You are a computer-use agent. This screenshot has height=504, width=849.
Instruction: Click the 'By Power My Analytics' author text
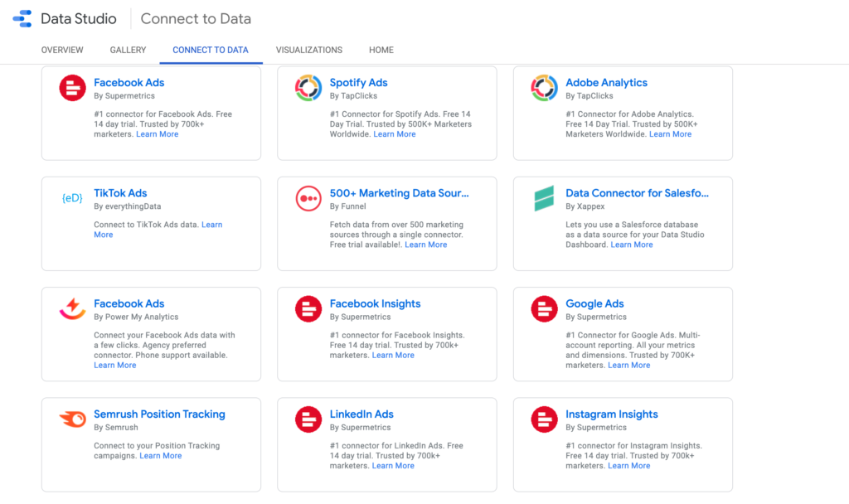(136, 316)
